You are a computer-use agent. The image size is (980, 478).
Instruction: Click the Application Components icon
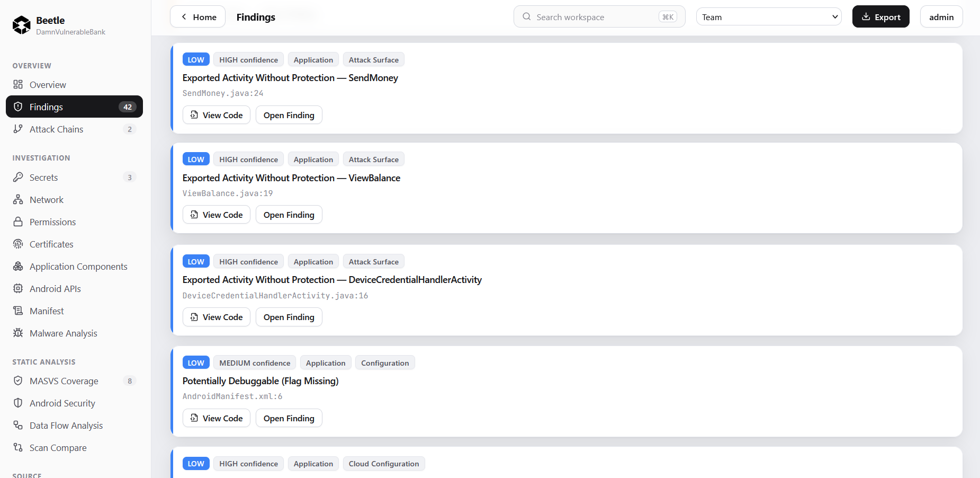click(18, 266)
